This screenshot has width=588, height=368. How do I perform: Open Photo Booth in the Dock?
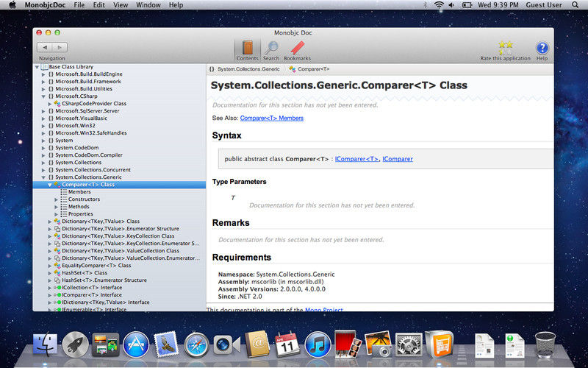click(x=348, y=344)
